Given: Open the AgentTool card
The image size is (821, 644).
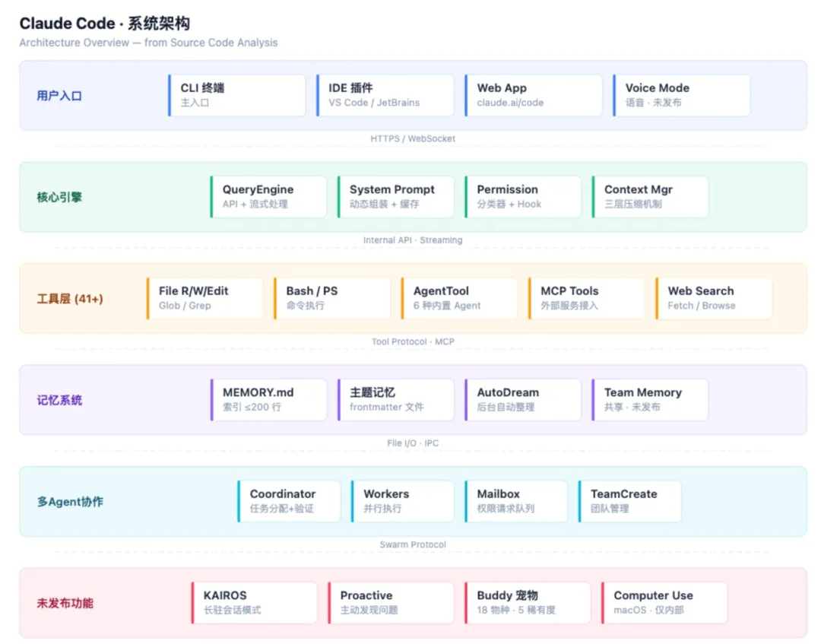Looking at the screenshot, I should 459,299.
